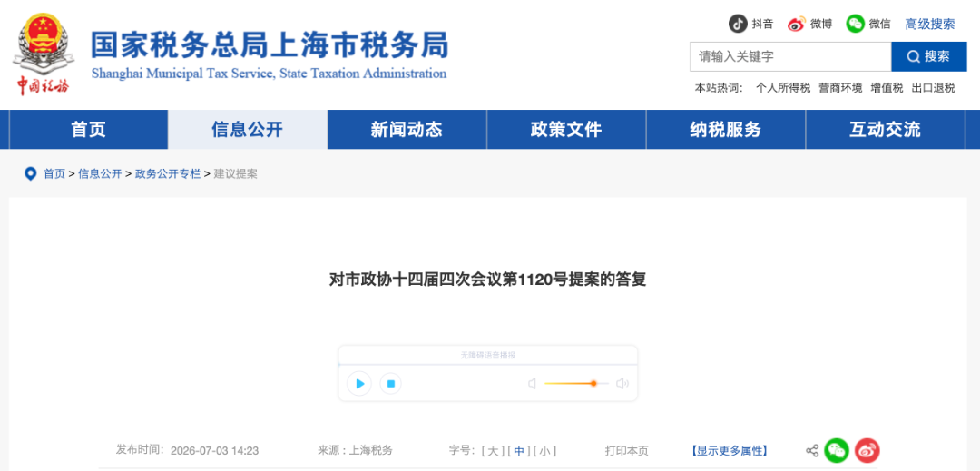Select hot word 增值税
The width and height of the screenshot is (980, 471).
(887, 88)
